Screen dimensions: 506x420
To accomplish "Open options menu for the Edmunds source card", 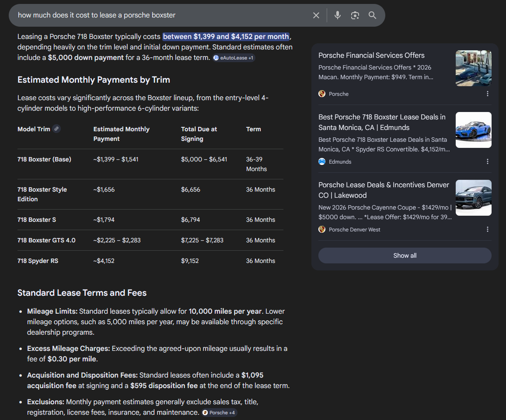I will 487,161.
